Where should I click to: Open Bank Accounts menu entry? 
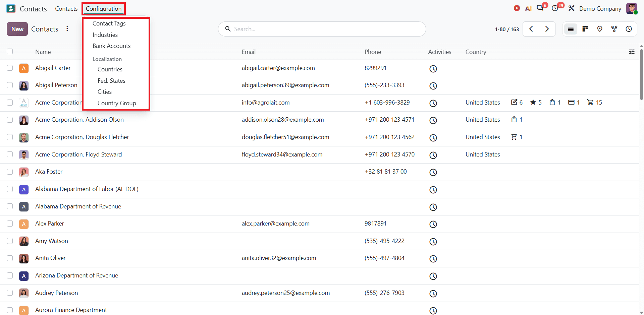coord(111,46)
